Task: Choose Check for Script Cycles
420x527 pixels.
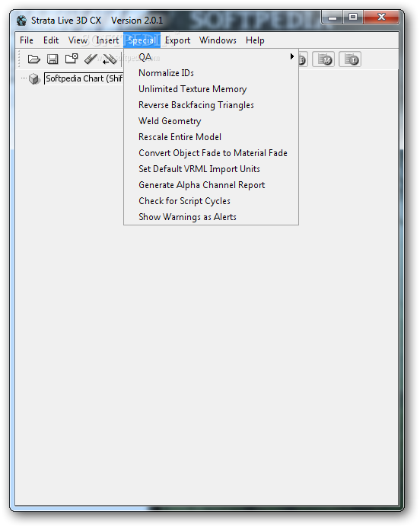Action: (212, 201)
